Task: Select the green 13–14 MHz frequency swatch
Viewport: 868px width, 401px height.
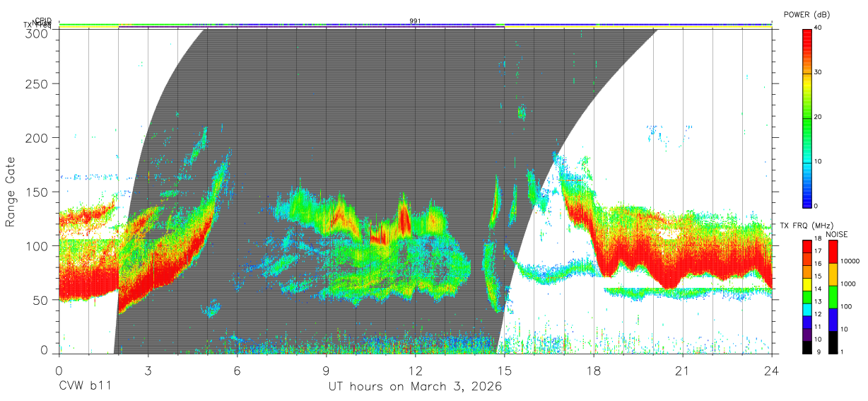Action: pos(807,296)
